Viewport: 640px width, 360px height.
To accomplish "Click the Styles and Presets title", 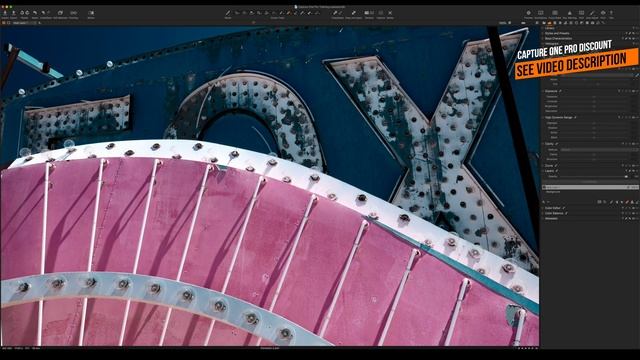I will 557,33.
